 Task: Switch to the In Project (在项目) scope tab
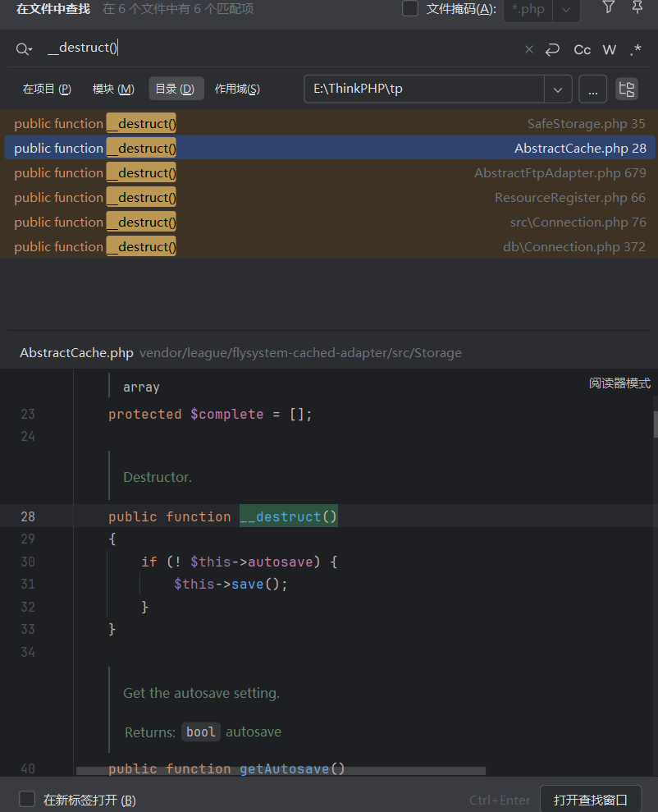pyautogui.click(x=46, y=89)
